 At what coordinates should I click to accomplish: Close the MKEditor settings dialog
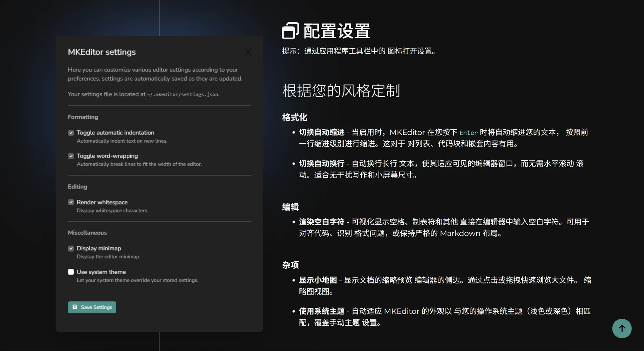click(248, 52)
